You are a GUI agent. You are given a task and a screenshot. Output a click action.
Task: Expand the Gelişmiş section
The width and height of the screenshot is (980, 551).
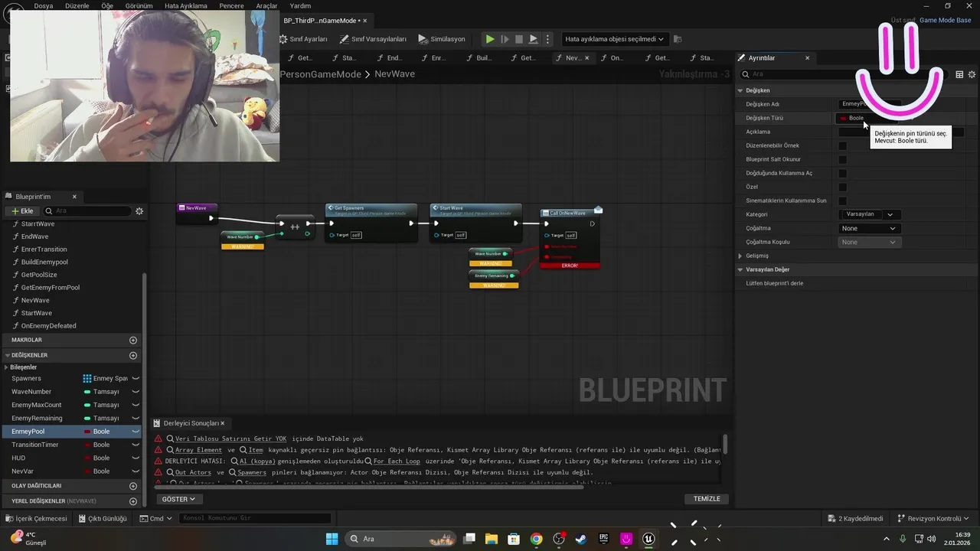coord(740,256)
